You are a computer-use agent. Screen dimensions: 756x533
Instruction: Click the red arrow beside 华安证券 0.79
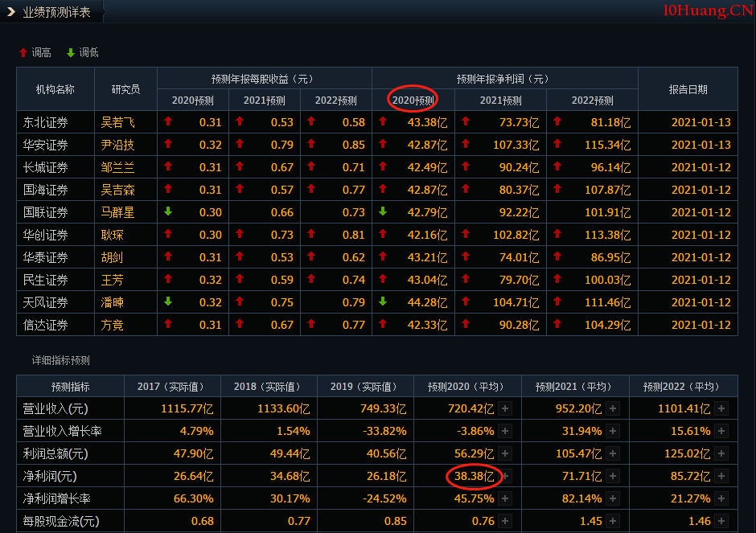pos(240,144)
